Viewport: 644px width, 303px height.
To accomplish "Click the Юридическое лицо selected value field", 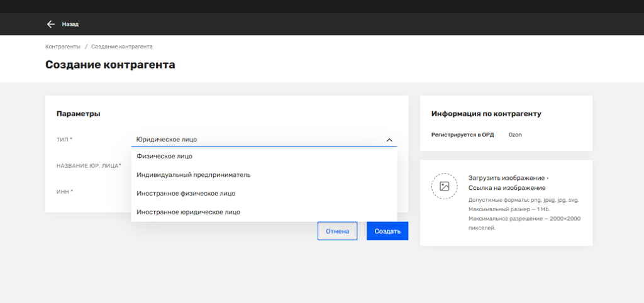I will pos(264,140).
